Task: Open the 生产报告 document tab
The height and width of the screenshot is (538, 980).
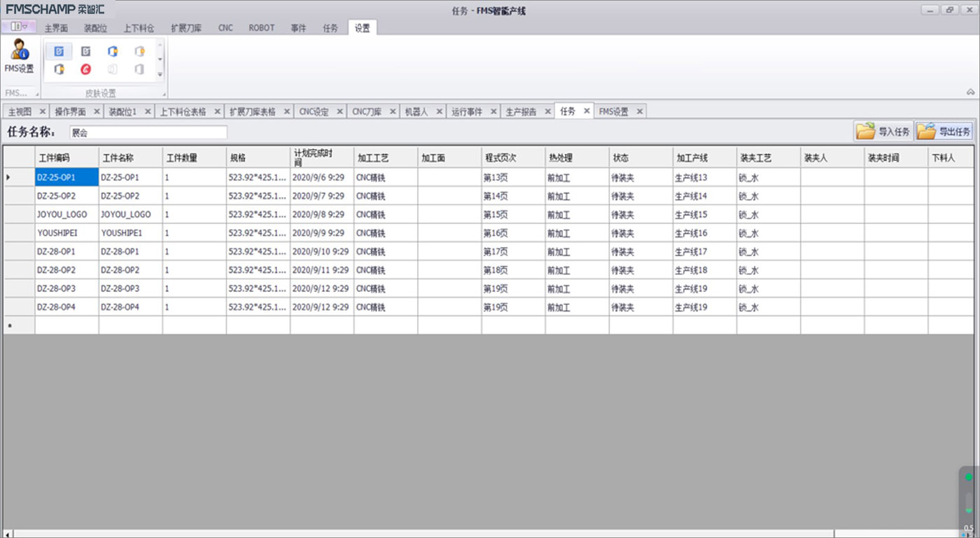Action: coord(521,111)
